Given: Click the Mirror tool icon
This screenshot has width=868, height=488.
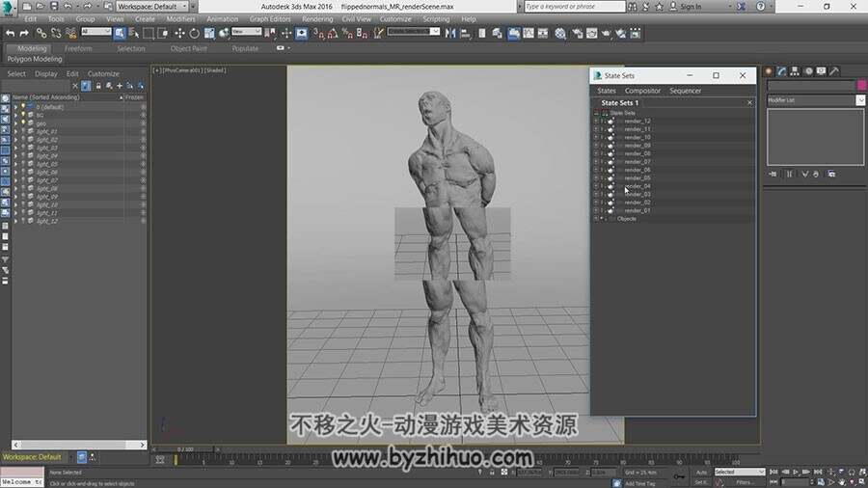Looking at the screenshot, I should (450, 33).
